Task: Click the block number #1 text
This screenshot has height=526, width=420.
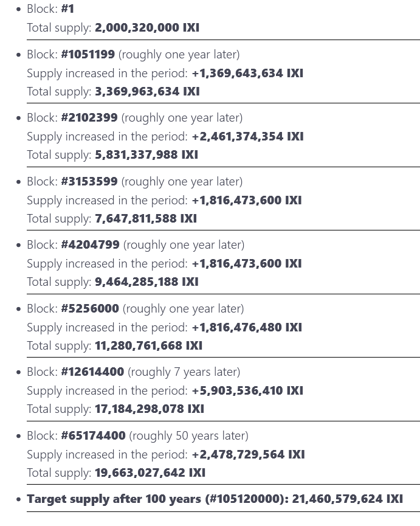Action: coord(67,9)
